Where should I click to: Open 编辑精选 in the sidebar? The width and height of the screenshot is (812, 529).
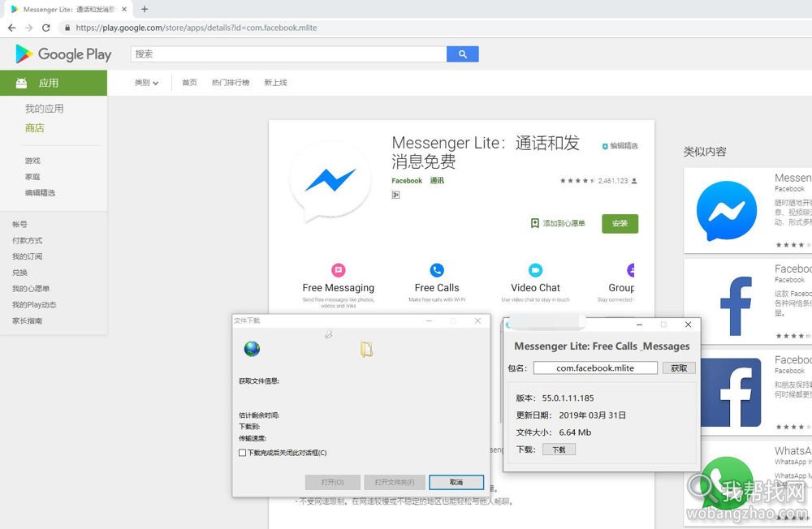pyautogui.click(x=40, y=192)
